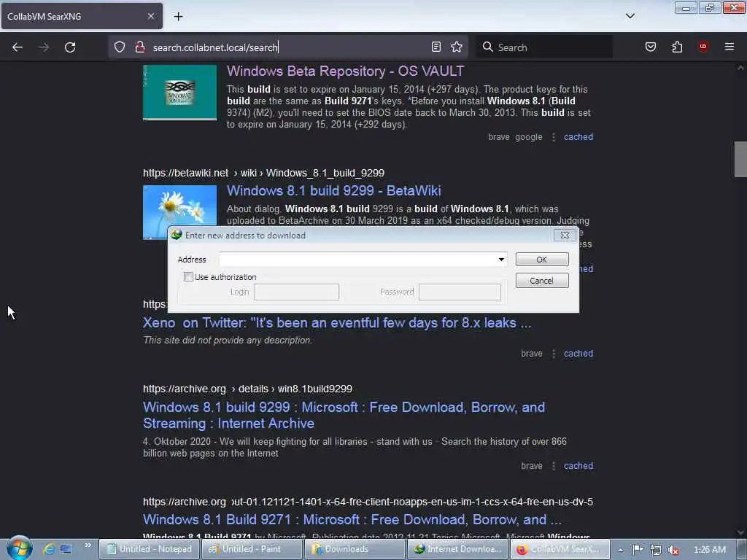Close the CollabVM SearXNG tab

tap(150, 16)
